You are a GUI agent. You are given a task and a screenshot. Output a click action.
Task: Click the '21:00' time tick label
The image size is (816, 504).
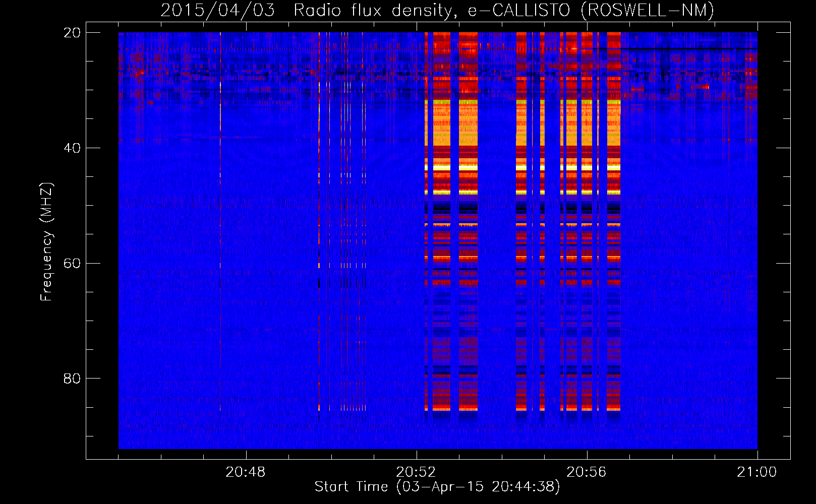click(x=757, y=472)
